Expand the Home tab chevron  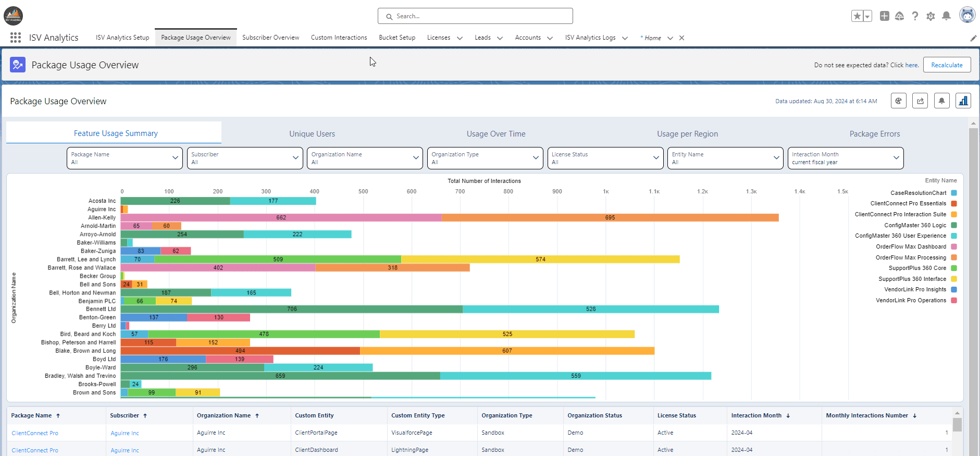[670, 38]
